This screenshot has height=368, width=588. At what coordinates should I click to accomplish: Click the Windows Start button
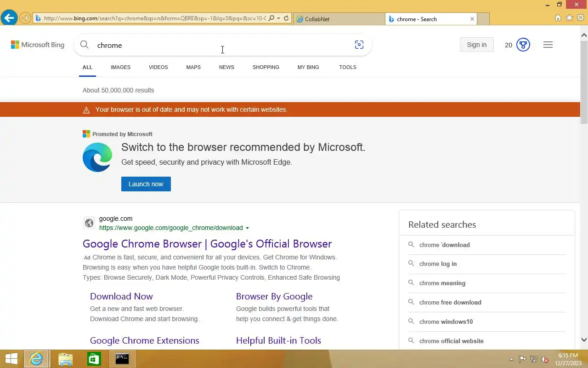point(11,359)
